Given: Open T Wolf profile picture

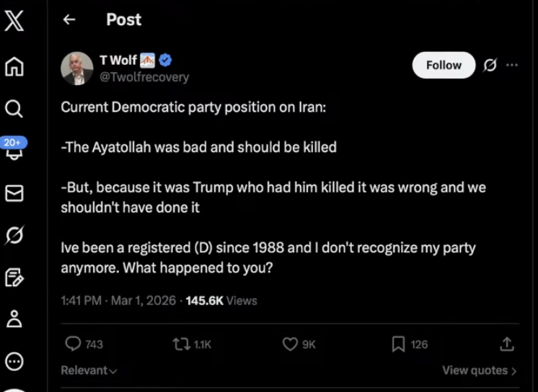Looking at the screenshot, I should pyautogui.click(x=76, y=68).
